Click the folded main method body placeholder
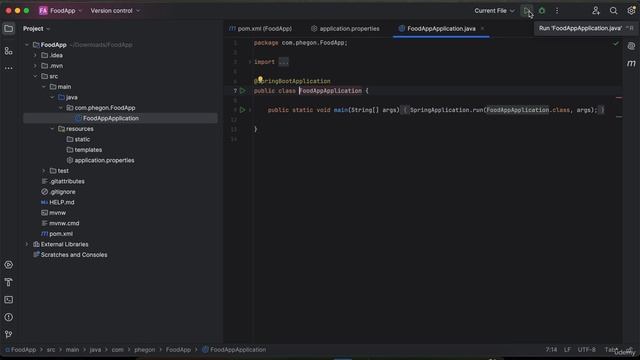 point(503,110)
